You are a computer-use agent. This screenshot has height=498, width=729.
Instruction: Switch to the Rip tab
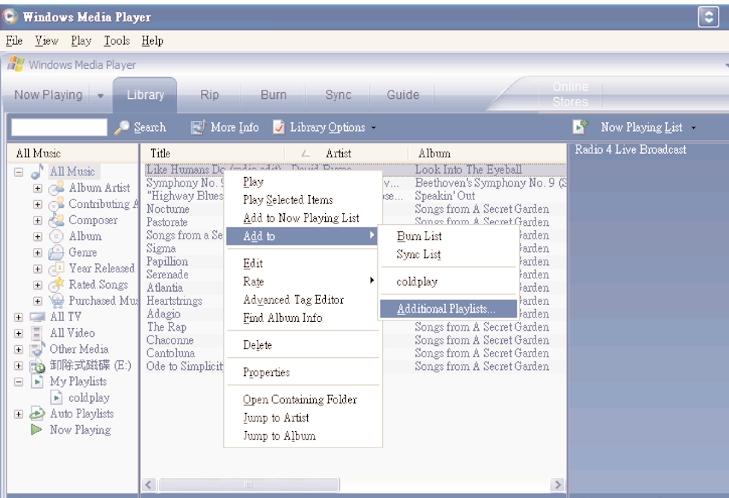coord(209,95)
